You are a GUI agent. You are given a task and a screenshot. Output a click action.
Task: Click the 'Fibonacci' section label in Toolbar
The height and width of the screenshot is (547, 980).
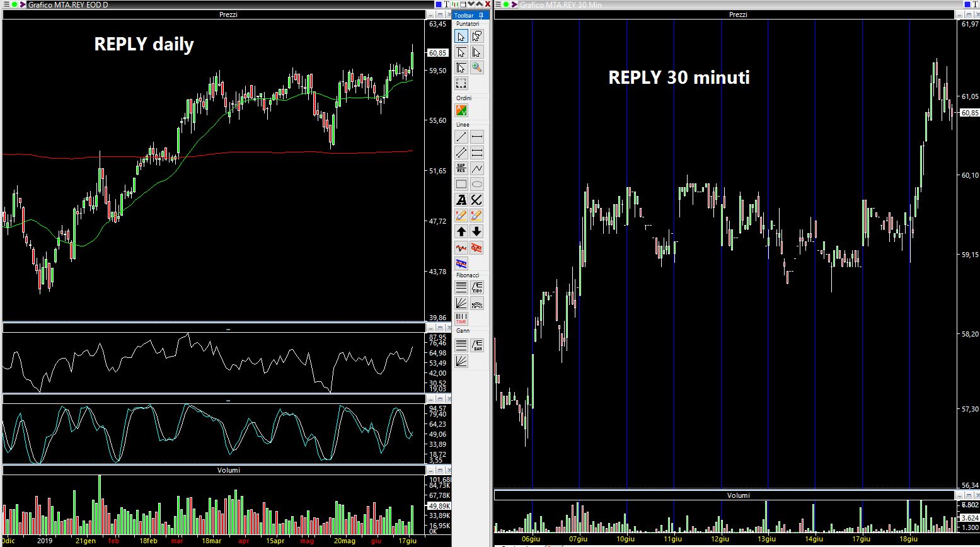[468, 275]
